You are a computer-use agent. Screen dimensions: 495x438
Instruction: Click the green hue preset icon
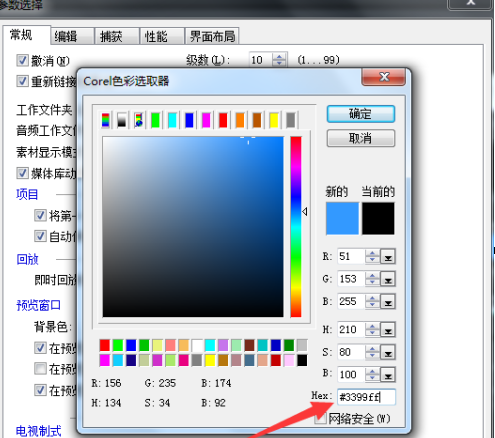[x=155, y=120]
